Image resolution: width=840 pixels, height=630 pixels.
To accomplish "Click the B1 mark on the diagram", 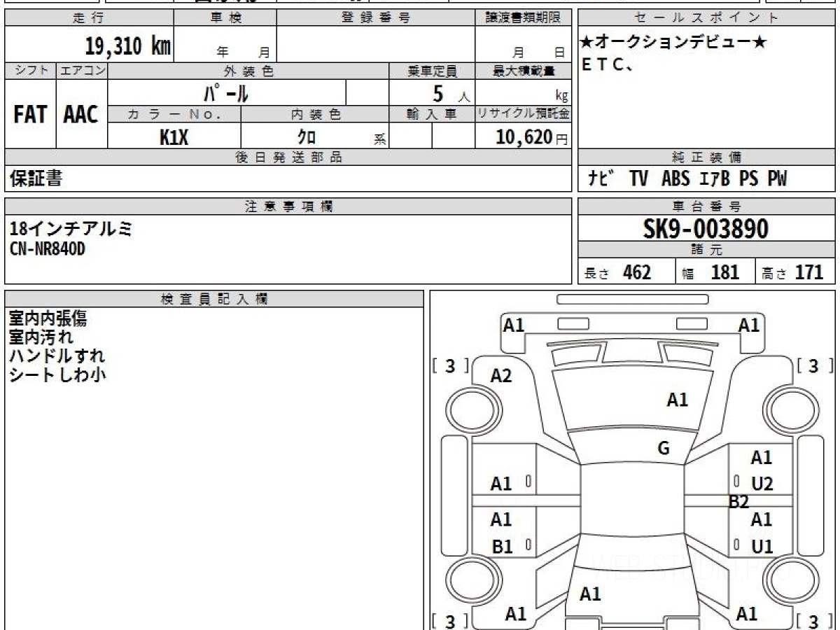I will point(502,547).
